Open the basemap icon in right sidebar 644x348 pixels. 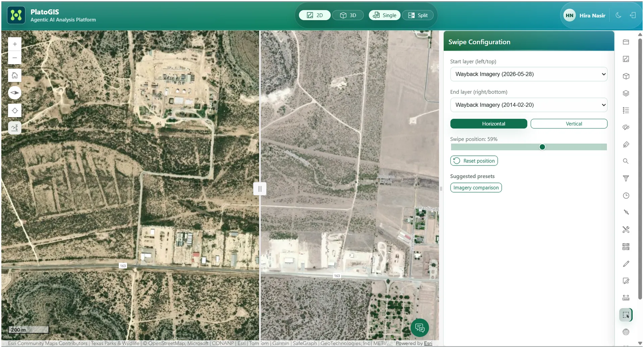tap(626, 59)
